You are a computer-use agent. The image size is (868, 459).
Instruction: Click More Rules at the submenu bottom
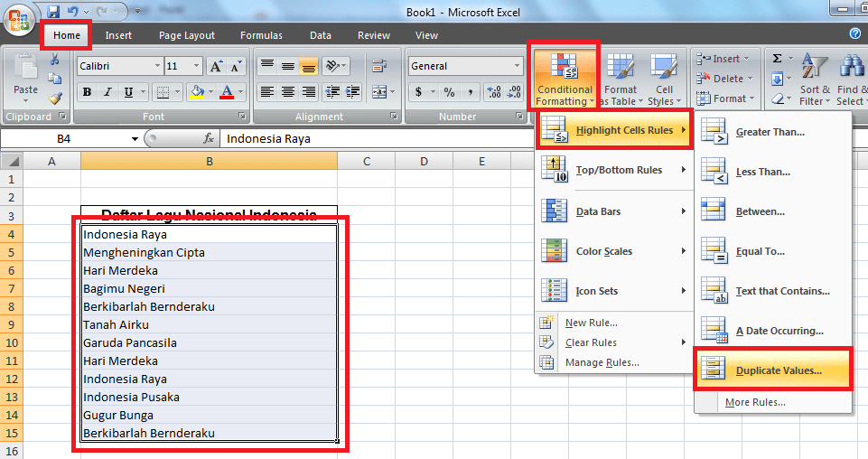coord(754,402)
